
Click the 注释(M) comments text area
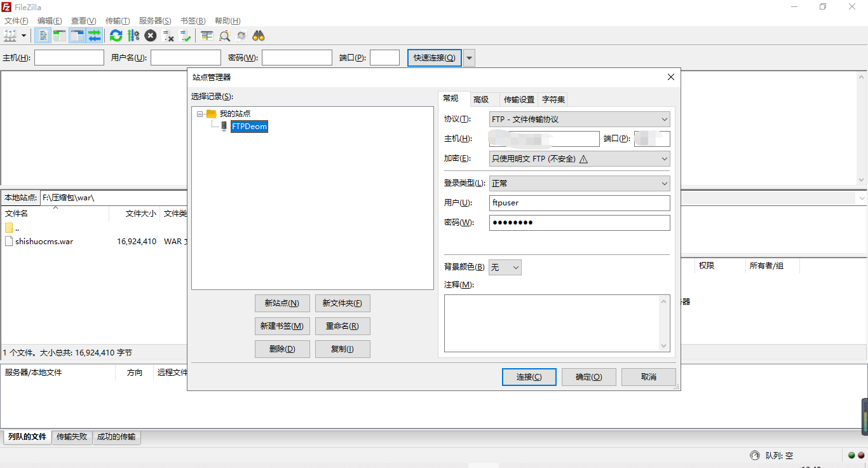(x=557, y=324)
